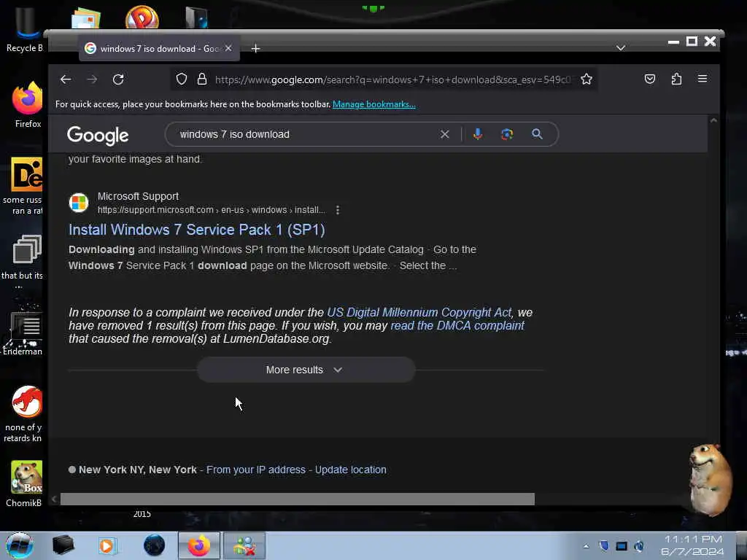Click the horizontal scrollbar thumb
The image size is (747, 560).
click(298, 499)
